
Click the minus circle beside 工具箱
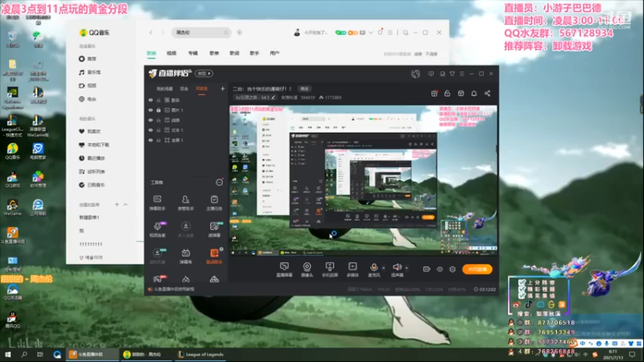(219, 183)
